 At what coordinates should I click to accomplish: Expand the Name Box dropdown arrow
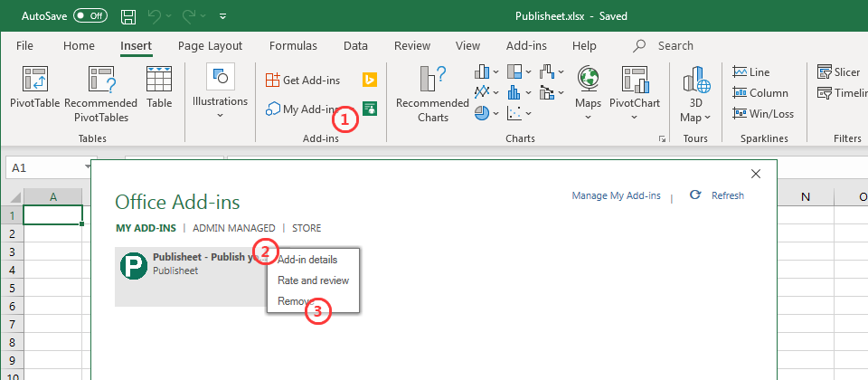88,167
